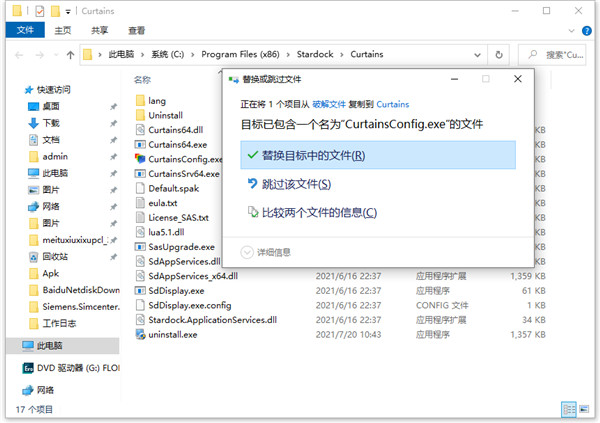Image resolution: width=600 pixels, height=423 pixels.
Task: Expand the ribbon with the chevron
Action: point(571,31)
